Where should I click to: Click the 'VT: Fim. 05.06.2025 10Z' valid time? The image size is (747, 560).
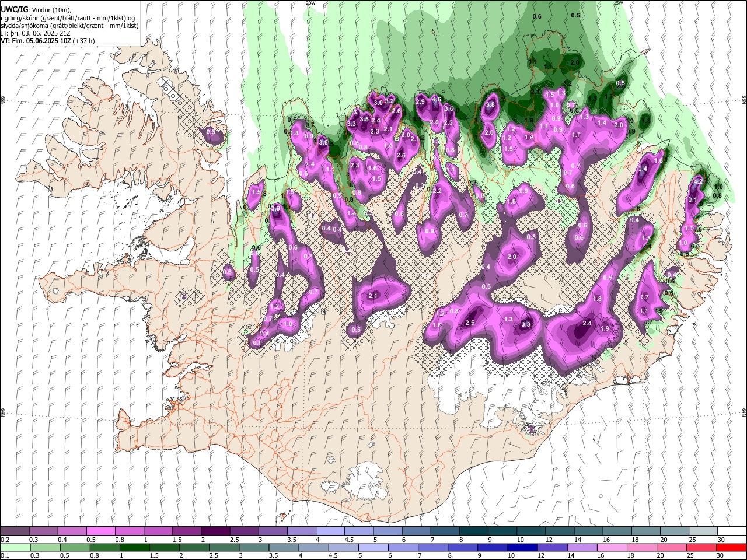(36, 41)
